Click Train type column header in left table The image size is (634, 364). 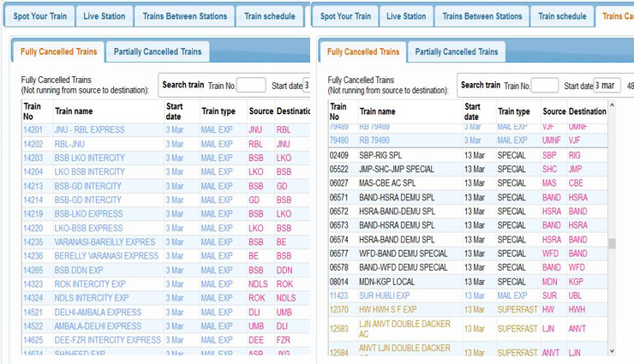click(x=218, y=111)
